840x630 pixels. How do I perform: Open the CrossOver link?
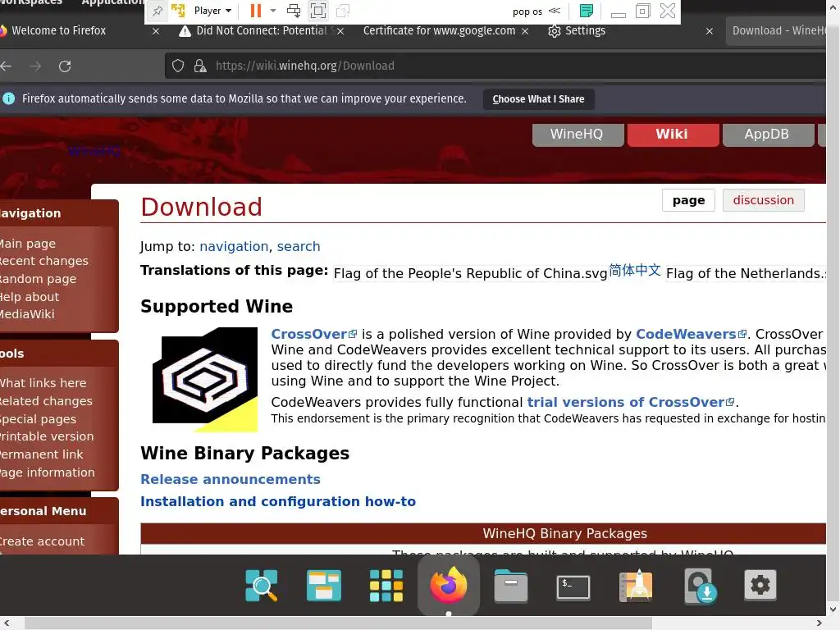[x=313, y=335]
